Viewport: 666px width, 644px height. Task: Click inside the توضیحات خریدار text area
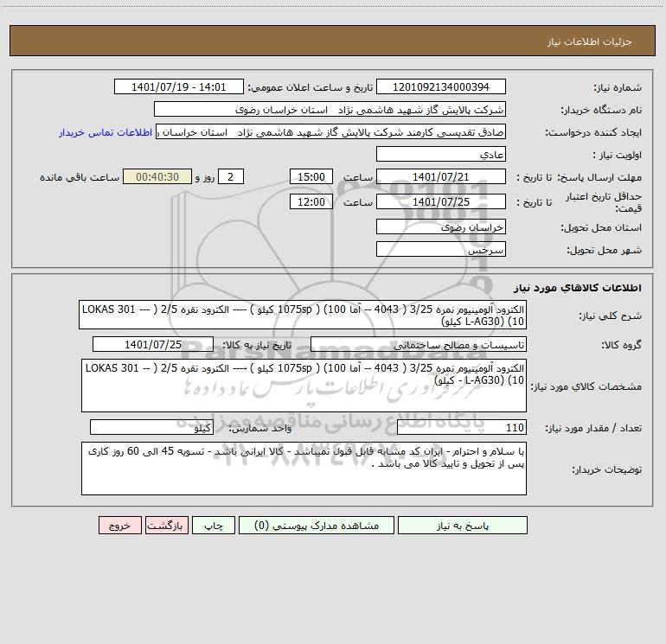tap(302, 467)
